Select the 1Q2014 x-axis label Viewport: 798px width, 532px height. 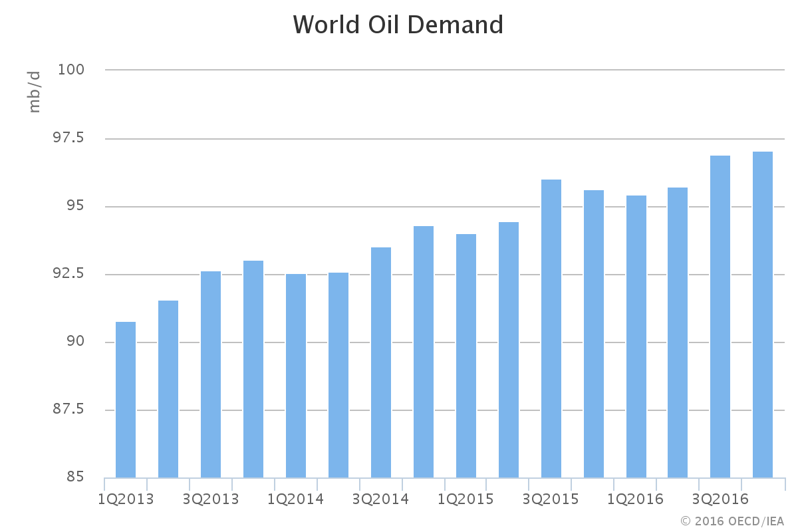296,499
